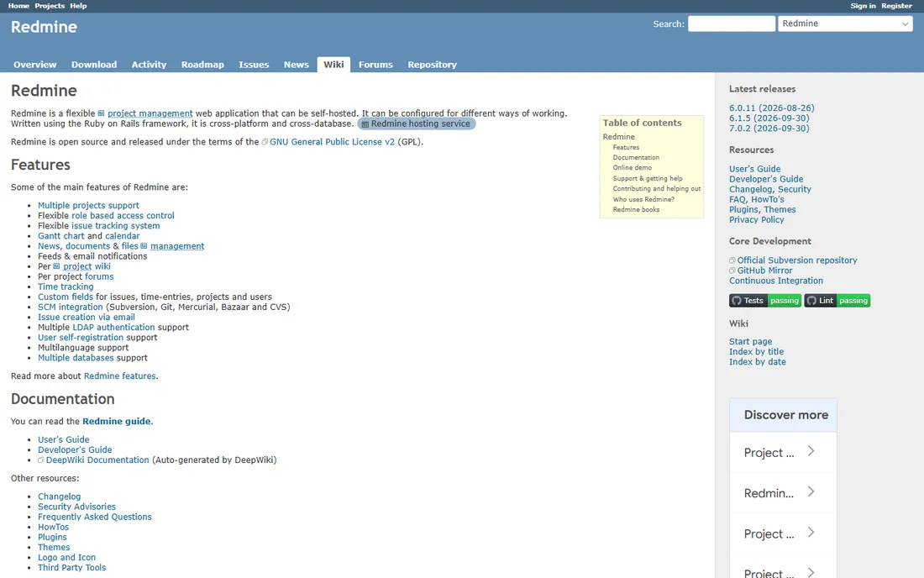This screenshot has width=924, height=578.
Task: Open the Continuous Integration link
Action: (x=776, y=281)
